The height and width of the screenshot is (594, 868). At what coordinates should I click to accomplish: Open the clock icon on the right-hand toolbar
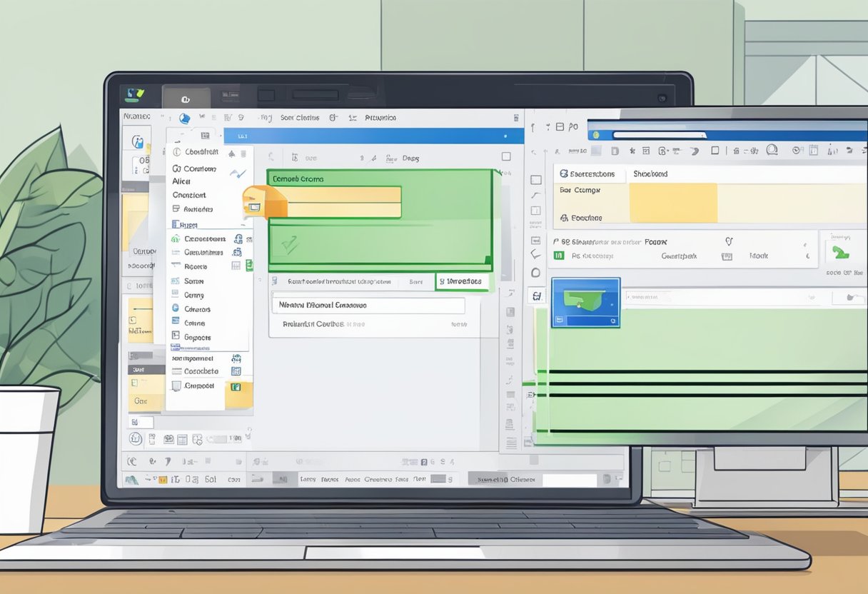coord(795,150)
